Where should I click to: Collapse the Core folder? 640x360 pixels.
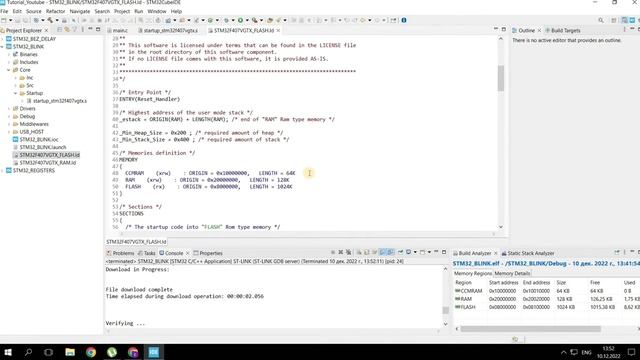pyautogui.click(x=9, y=70)
